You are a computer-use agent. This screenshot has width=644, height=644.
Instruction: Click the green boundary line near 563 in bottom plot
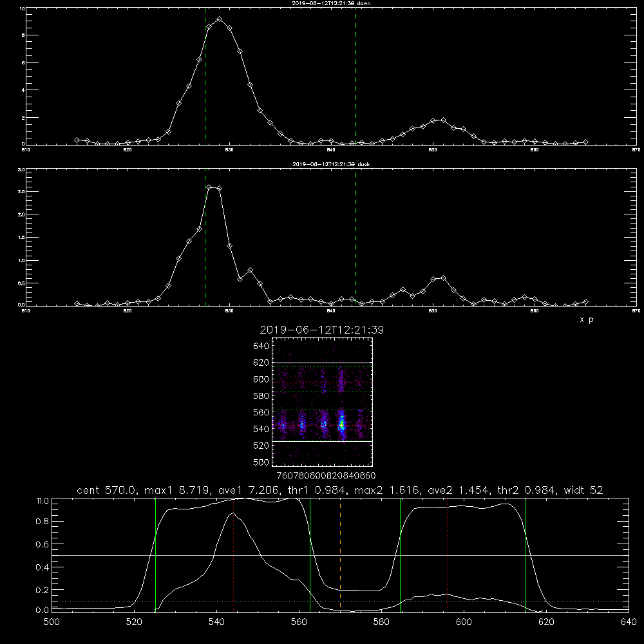(x=310, y=554)
